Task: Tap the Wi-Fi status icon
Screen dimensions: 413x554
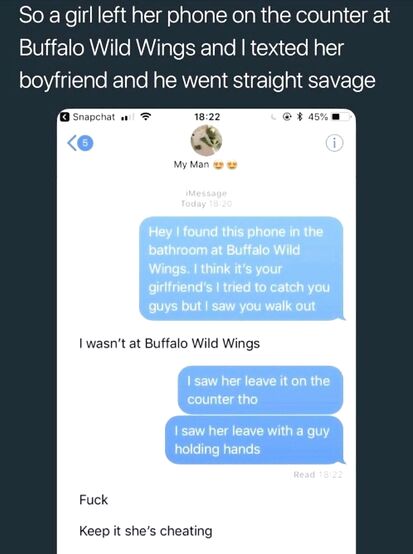Action: [146, 117]
